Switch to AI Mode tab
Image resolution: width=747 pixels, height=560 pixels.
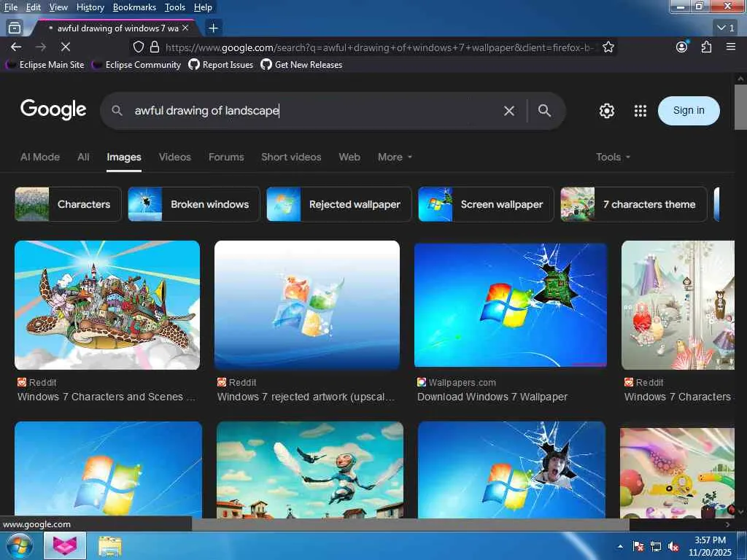click(x=40, y=157)
